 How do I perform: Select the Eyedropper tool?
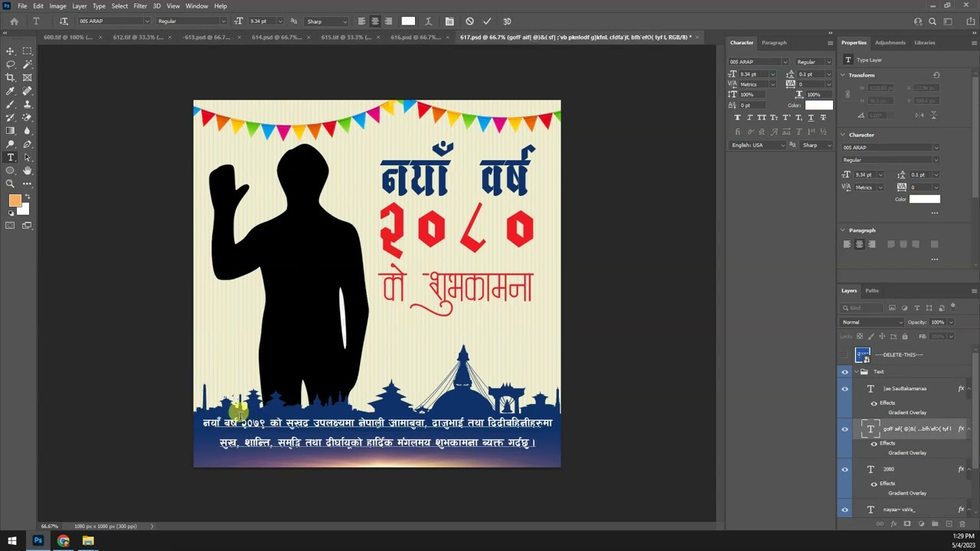(x=10, y=91)
